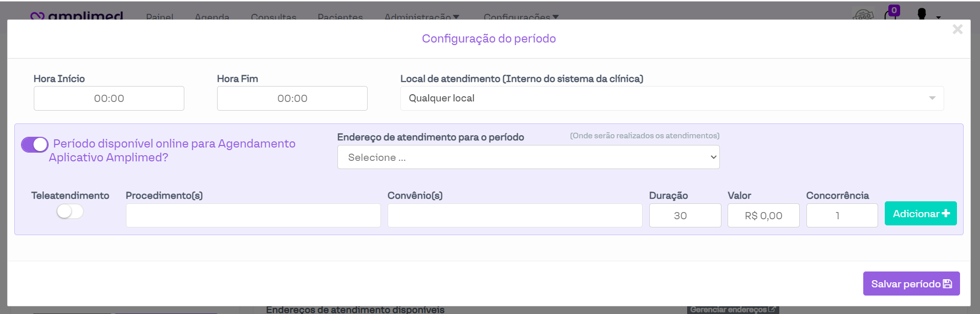This screenshot has width=980, height=314.
Task: Disable Período disponível online toggle
Action: pos(35,145)
